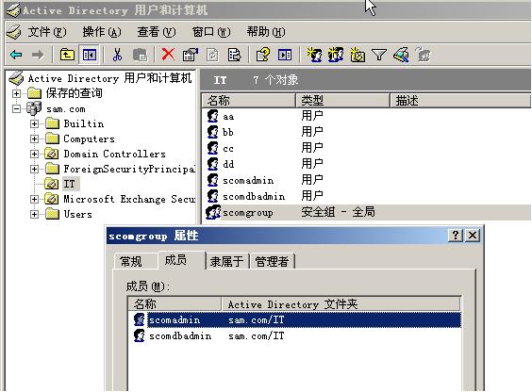This screenshot has width=532, height=392.
Task: Click the Copy toolbar icon
Action: [x=140, y=55]
